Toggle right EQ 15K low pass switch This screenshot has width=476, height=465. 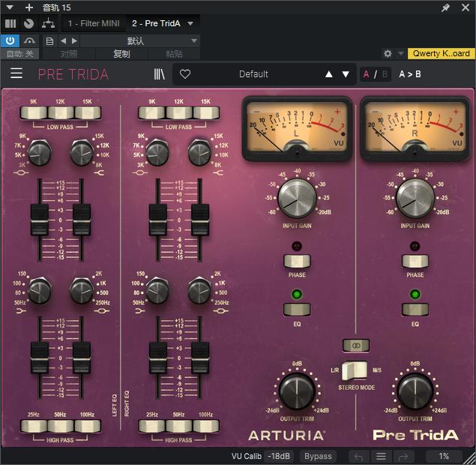coord(206,112)
